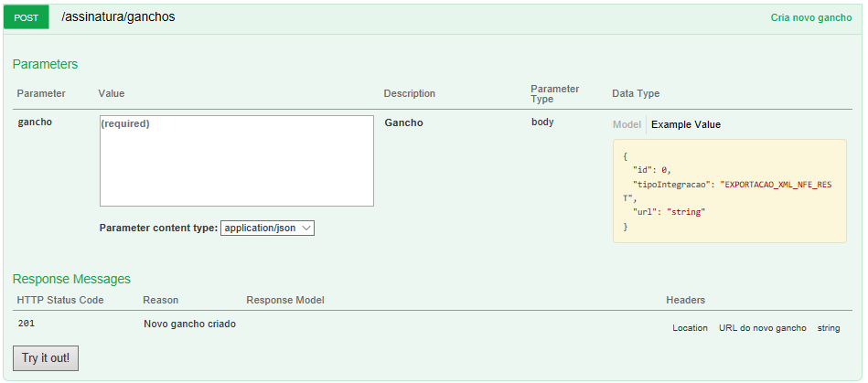Click the example JSON snippet box
This screenshot has height=383, width=868.
point(729,191)
